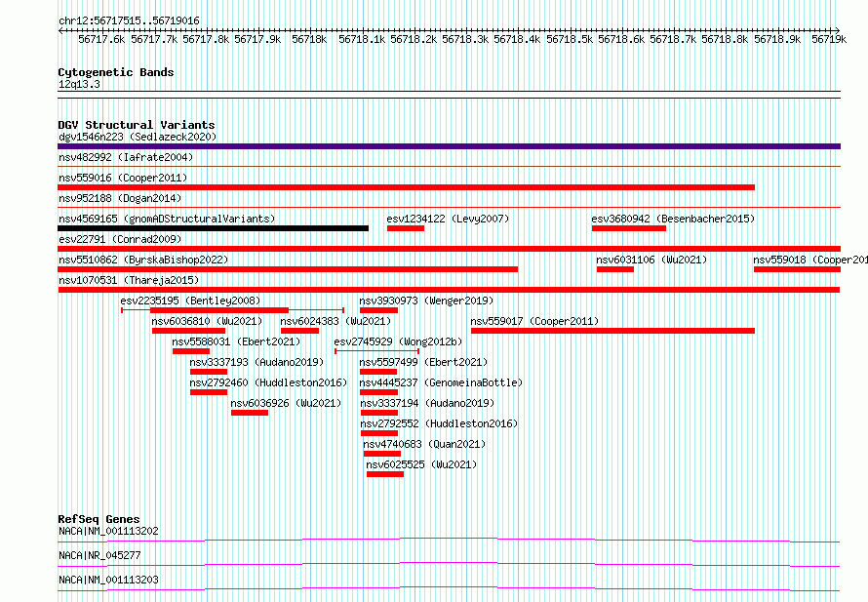
Task: Click nsv4740683 (Quan2021) label
Action: [x=424, y=444]
